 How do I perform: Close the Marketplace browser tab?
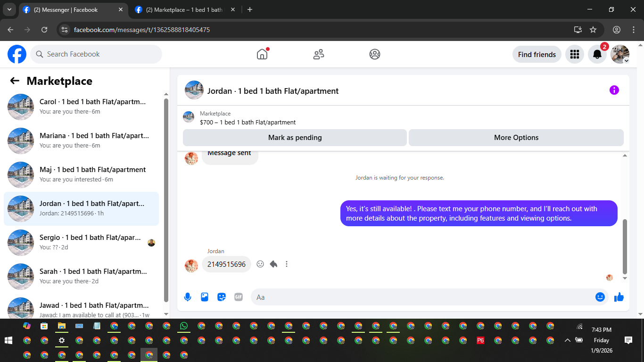tap(233, 9)
